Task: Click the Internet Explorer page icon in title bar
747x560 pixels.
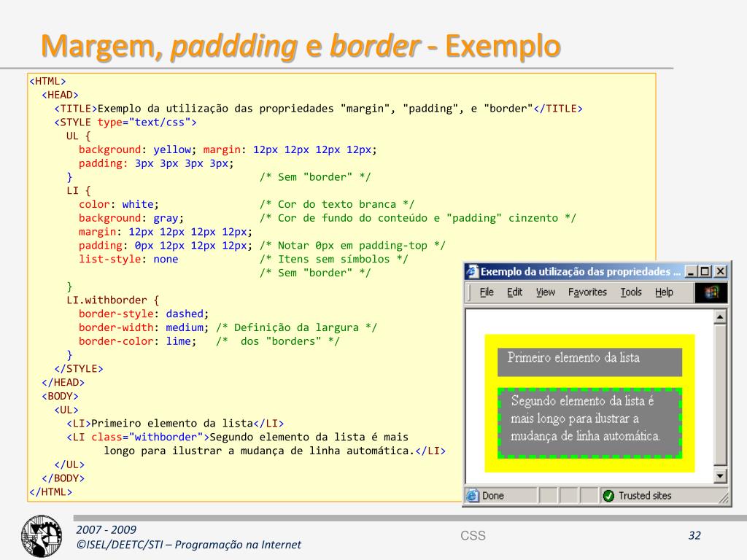Action: pyautogui.click(x=472, y=271)
